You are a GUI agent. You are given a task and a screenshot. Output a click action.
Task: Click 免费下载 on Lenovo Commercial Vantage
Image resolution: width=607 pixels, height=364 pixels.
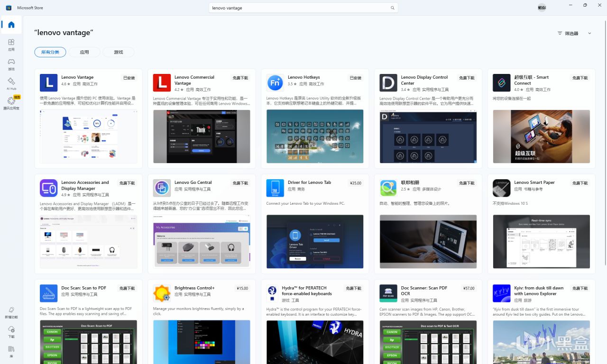pos(240,78)
